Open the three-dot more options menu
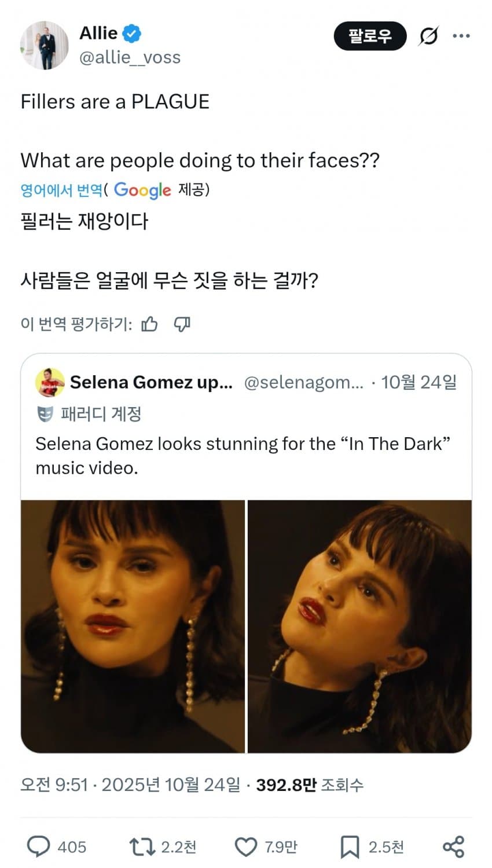Viewport: 492px width, 868px height. point(461,36)
